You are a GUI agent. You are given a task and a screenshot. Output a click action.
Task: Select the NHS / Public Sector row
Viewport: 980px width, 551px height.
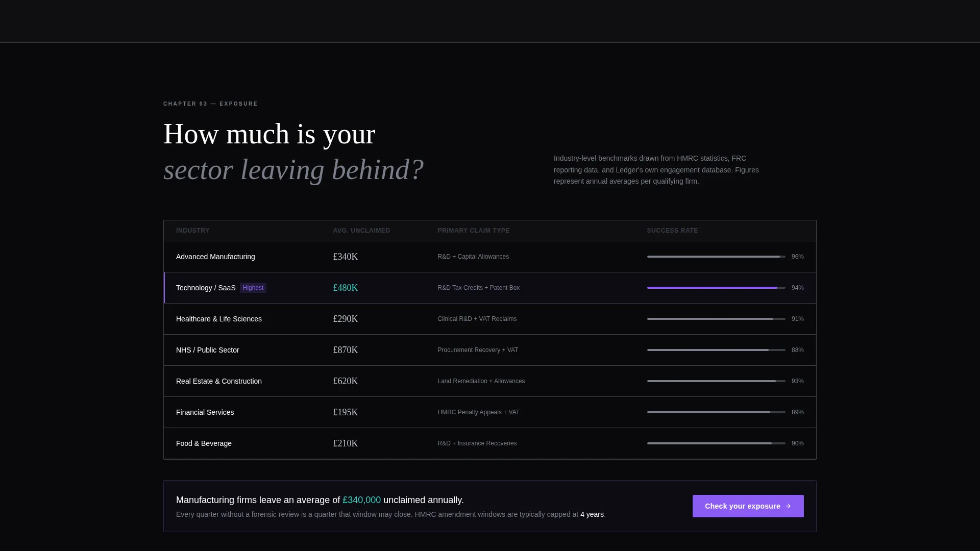[x=490, y=350]
